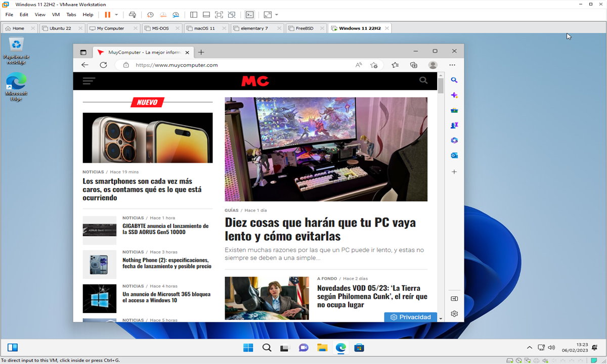Click the plus icon in Edge sidebar
The height and width of the screenshot is (364, 607).
[x=454, y=172]
